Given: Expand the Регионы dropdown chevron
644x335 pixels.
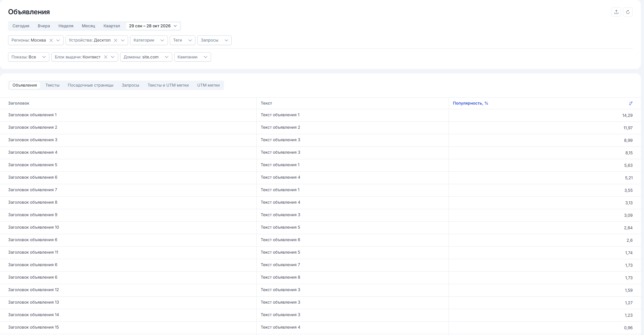Looking at the screenshot, I should pyautogui.click(x=58, y=40).
